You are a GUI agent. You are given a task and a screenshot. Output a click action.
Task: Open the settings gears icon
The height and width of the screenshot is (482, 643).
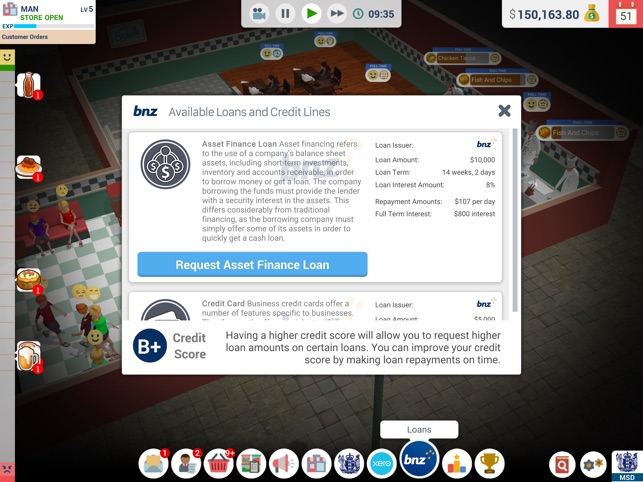coord(593,464)
